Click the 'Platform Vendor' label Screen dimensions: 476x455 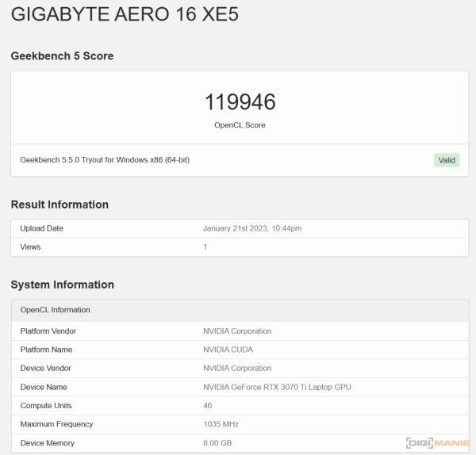coord(48,331)
